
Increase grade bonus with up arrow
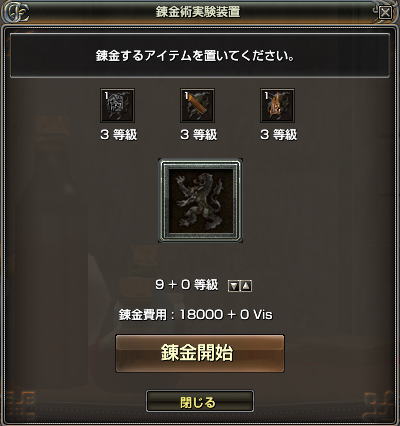[x=246, y=286]
